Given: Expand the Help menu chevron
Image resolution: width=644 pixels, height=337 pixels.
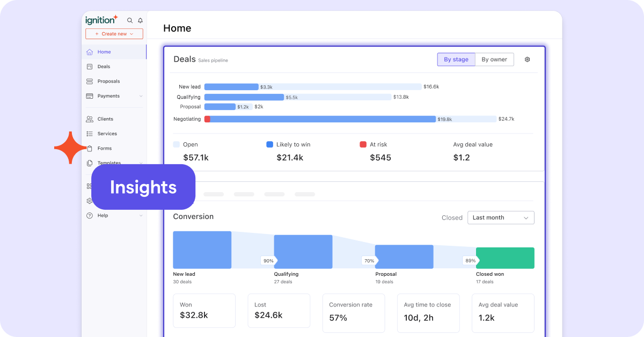Looking at the screenshot, I should click(141, 216).
